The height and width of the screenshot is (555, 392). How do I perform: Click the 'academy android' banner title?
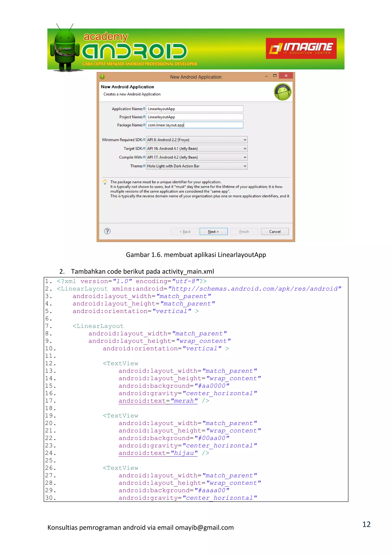(134, 46)
